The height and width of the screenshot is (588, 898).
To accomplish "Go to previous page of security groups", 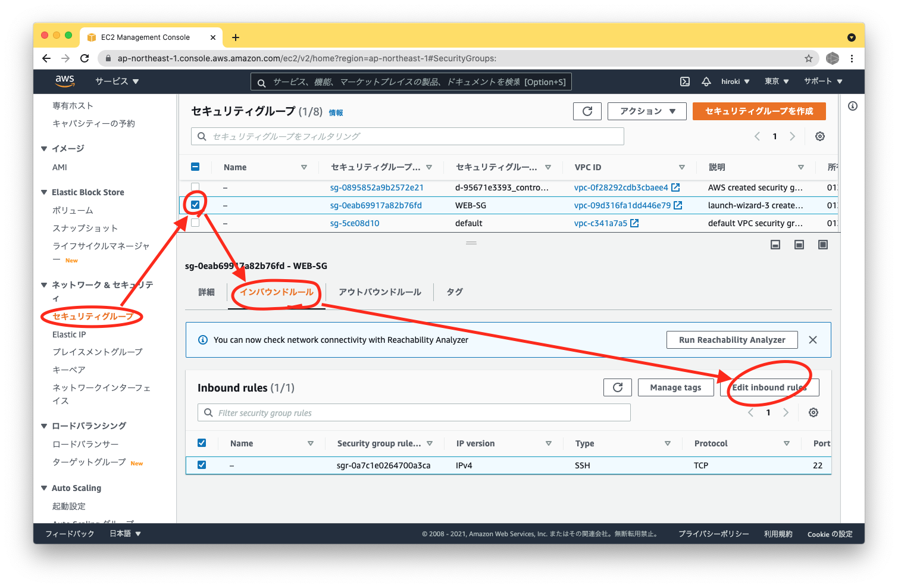I will pos(757,136).
